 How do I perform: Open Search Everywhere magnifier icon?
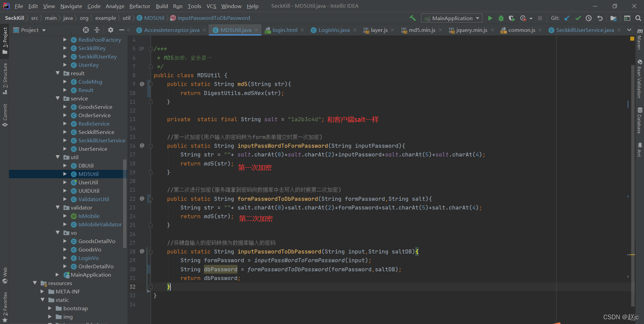(x=638, y=18)
